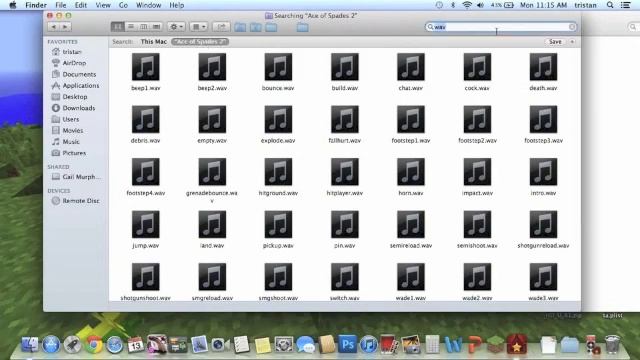Launch Google Chrome from the Dock
The image size is (640, 360).
pyautogui.click(x=94, y=345)
